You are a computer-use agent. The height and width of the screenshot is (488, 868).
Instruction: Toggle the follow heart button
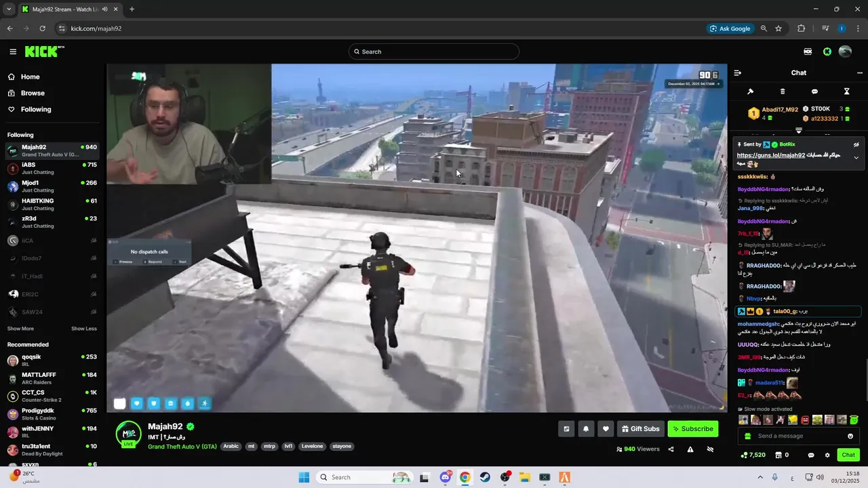[606, 428]
